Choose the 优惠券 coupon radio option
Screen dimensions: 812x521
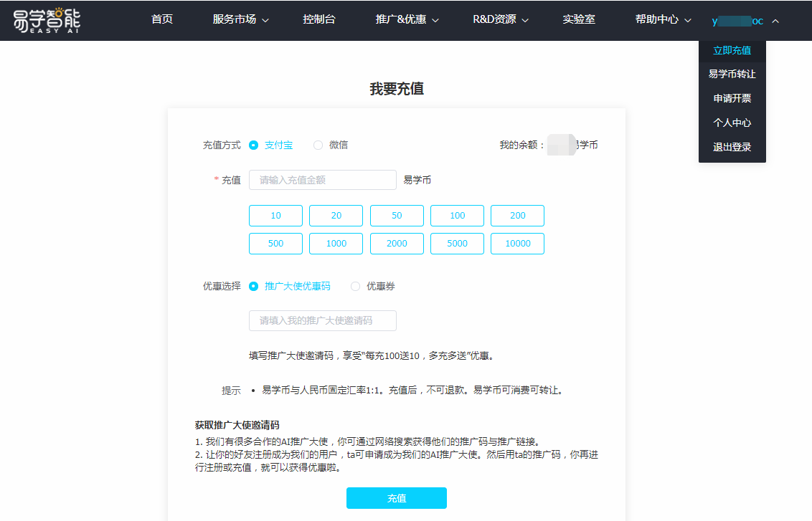[356, 286]
